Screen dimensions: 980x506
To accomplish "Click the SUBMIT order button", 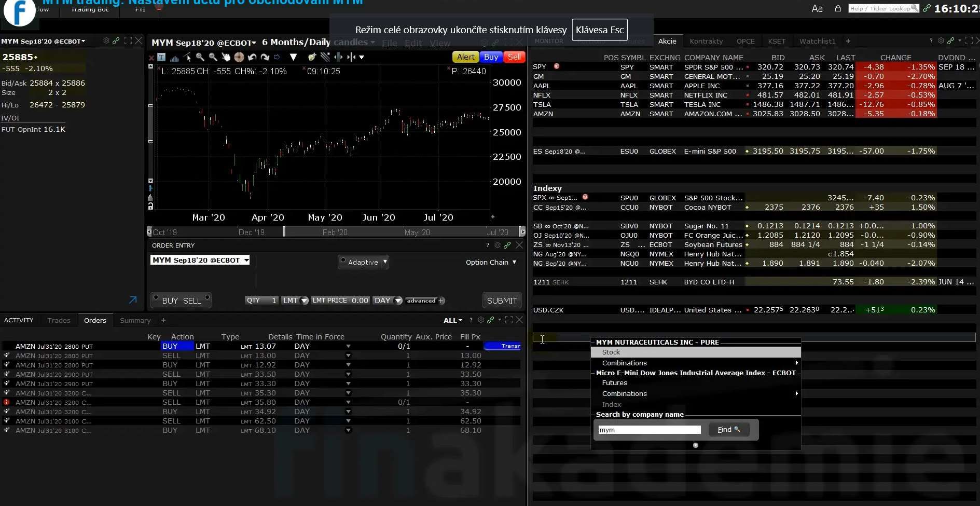I will 502,300.
